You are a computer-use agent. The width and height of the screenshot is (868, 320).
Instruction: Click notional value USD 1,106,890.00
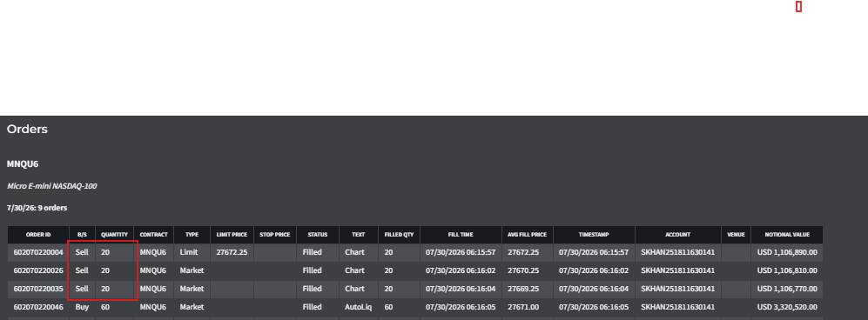coord(787,252)
